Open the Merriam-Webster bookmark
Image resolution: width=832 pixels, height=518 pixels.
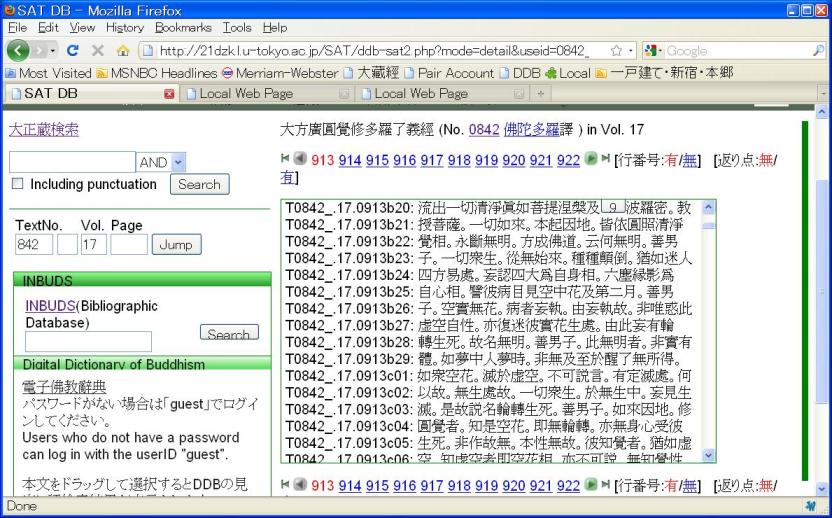click(x=280, y=73)
